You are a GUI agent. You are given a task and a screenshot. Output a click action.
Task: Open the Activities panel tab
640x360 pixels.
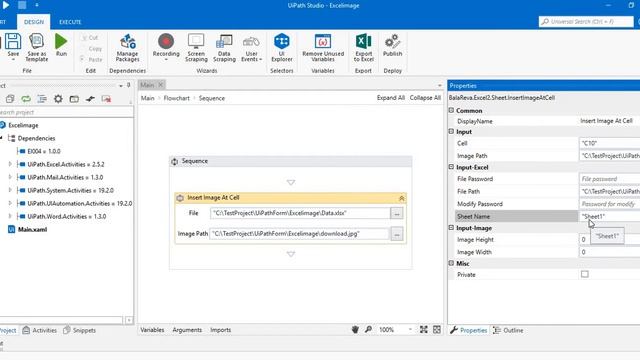tap(40, 330)
